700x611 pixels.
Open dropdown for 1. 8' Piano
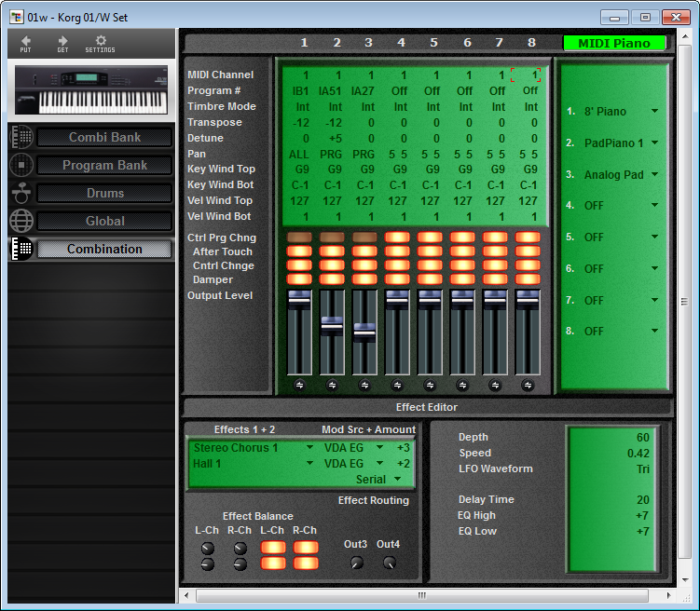[654, 111]
